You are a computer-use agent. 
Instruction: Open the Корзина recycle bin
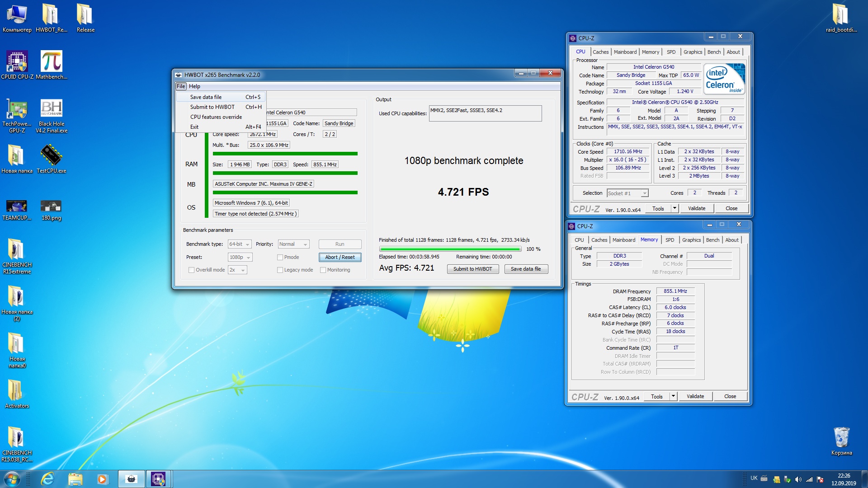841,441
